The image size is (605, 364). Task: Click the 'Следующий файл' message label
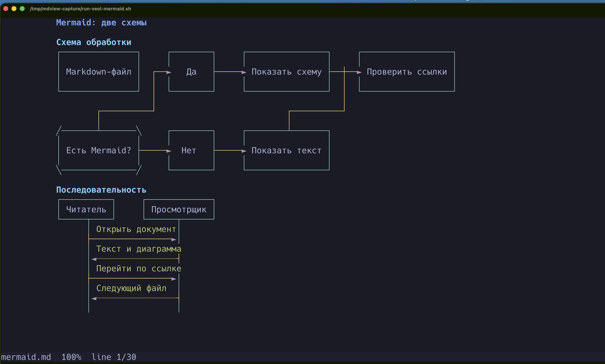[x=131, y=288]
